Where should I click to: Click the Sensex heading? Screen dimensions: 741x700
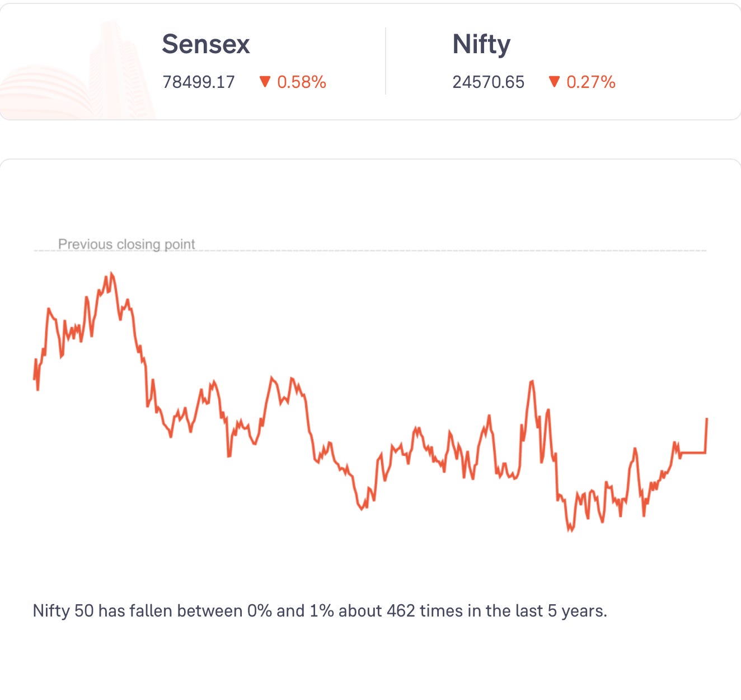205,44
